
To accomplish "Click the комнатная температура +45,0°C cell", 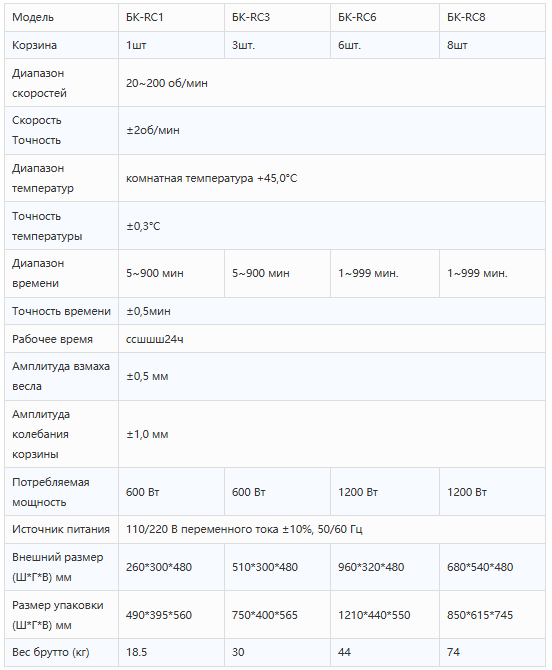I will pyautogui.click(x=332, y=178).
